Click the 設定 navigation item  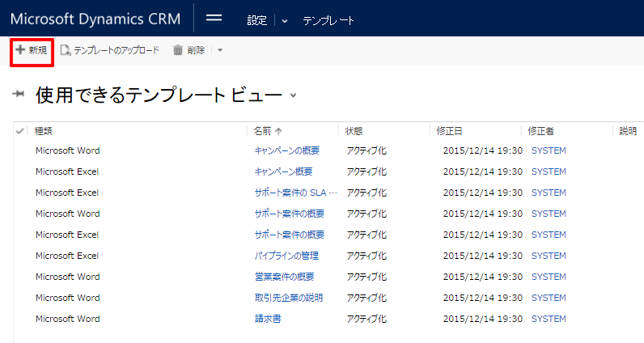[257, 20]
